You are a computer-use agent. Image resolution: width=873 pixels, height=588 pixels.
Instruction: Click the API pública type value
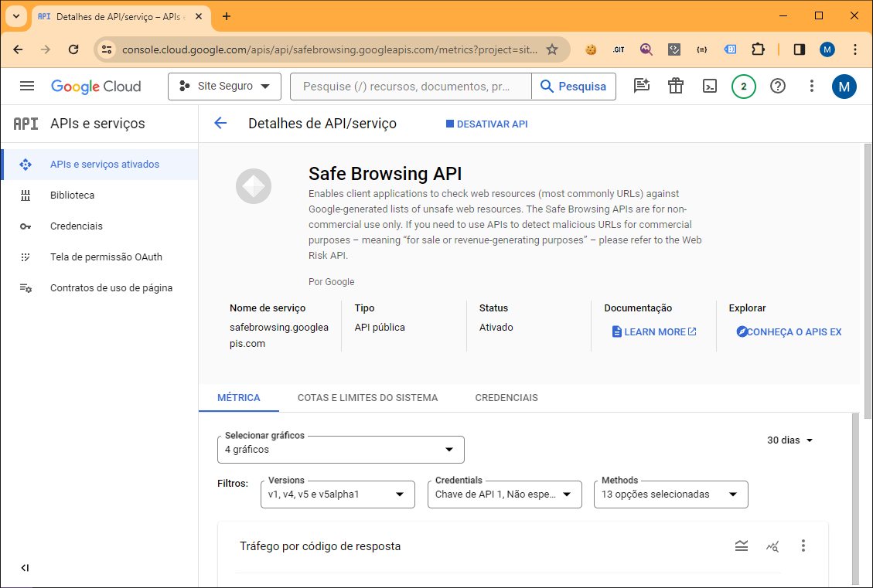380,327
